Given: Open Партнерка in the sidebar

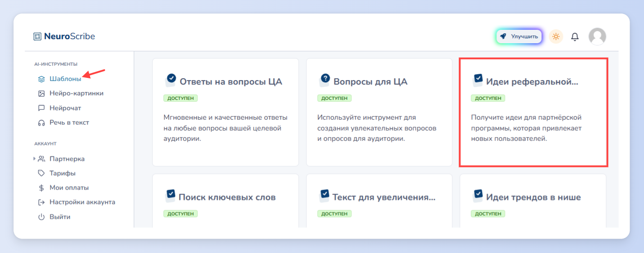Looking at the screenshot, I should click(x=67, y=159).
